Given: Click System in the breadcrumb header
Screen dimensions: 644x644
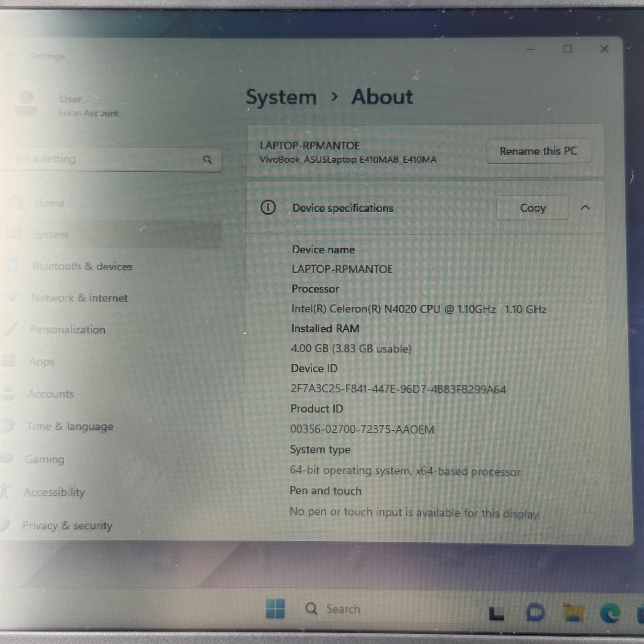Looking at the screenshot, I should 281,97.
